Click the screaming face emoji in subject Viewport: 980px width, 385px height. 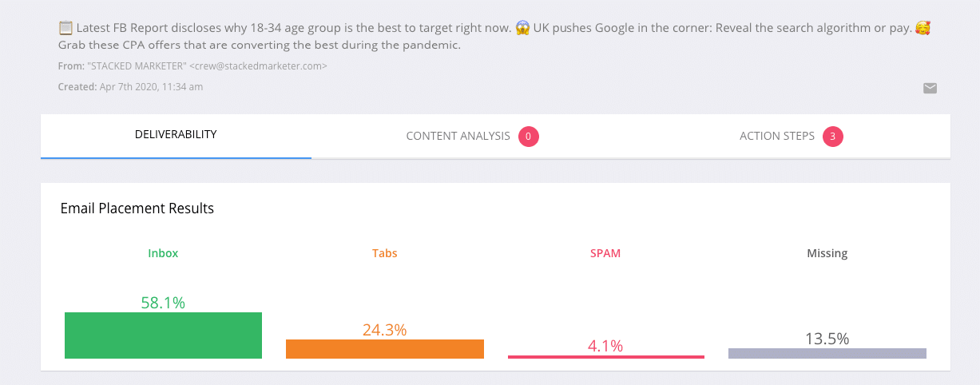tap(522, 28)
